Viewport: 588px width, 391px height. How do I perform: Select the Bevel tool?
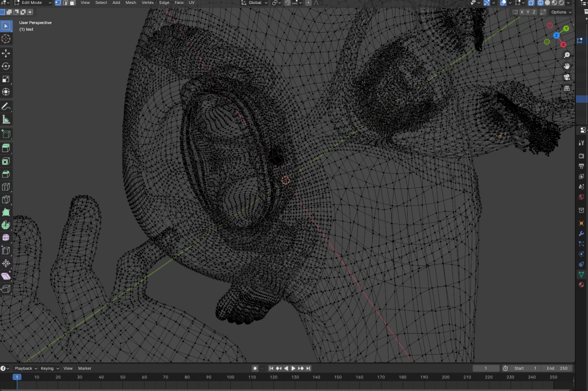click(x=6, y=174)
